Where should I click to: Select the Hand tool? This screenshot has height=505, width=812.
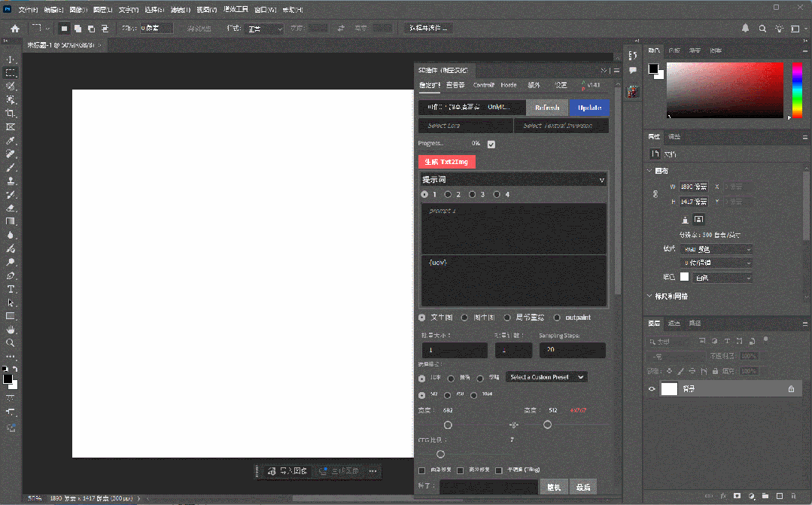click(x=11, y=330)
